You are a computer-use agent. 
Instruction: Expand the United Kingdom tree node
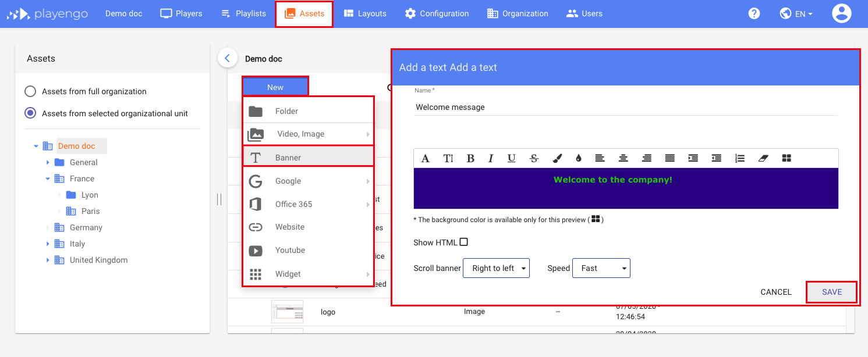[48, 260]
